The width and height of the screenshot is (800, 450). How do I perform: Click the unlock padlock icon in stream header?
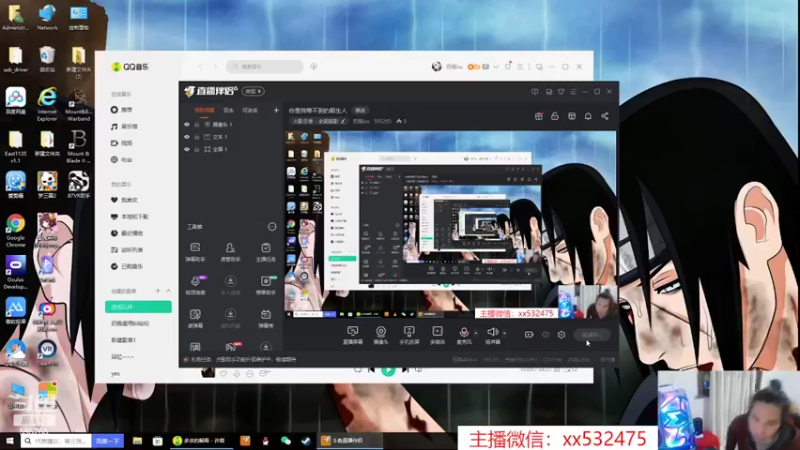coord(555,116)
